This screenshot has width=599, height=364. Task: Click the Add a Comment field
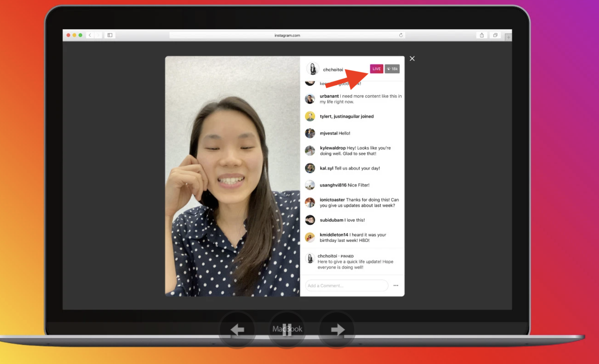(x=346, y=285)
